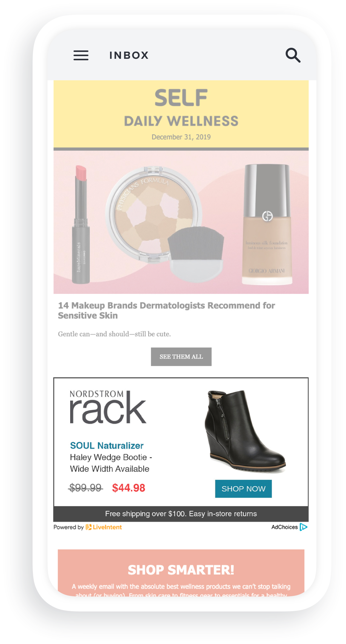Click the DAILY WELLNESS title
346x644 pixels.
(181, 121)
